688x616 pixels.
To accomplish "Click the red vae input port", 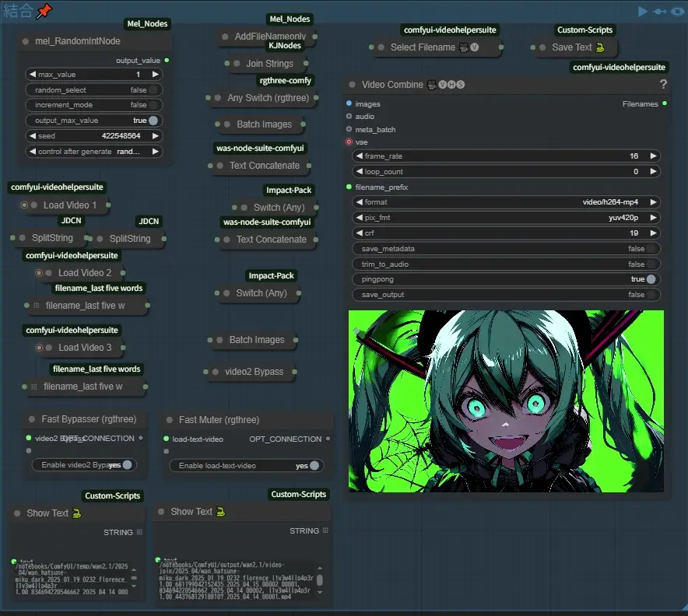I will tap(349, 142).
